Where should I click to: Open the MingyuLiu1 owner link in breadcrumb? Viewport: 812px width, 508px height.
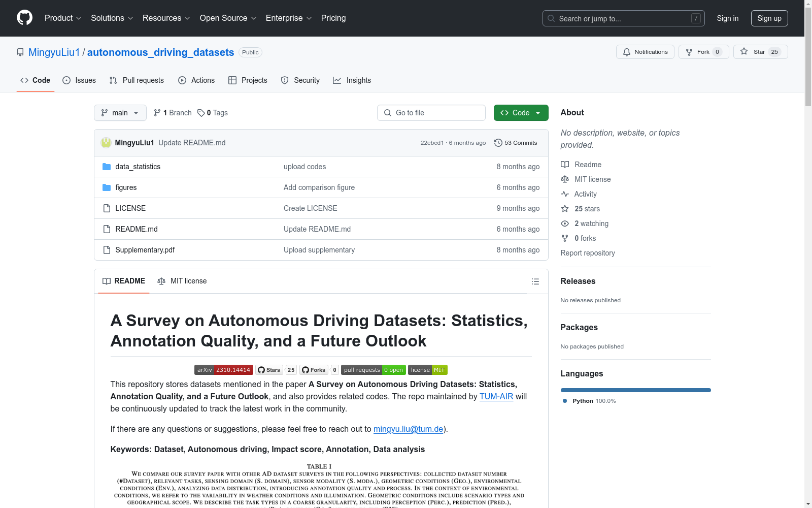click(x=54, y=52)
